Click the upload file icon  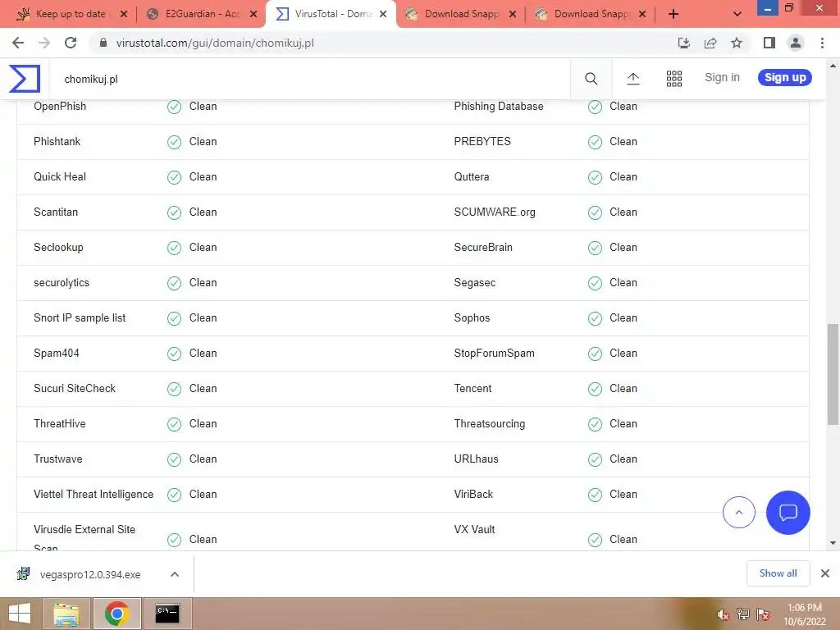633,79
